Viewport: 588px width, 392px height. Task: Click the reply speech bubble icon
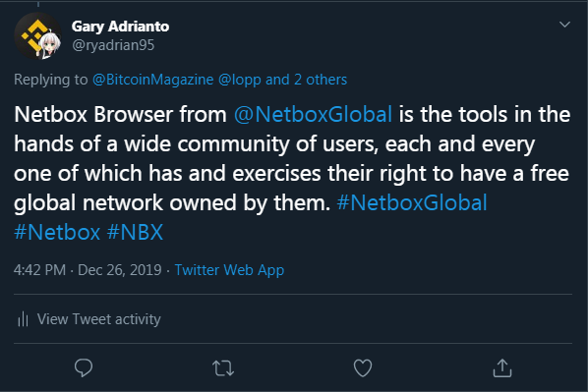[84, 367]
